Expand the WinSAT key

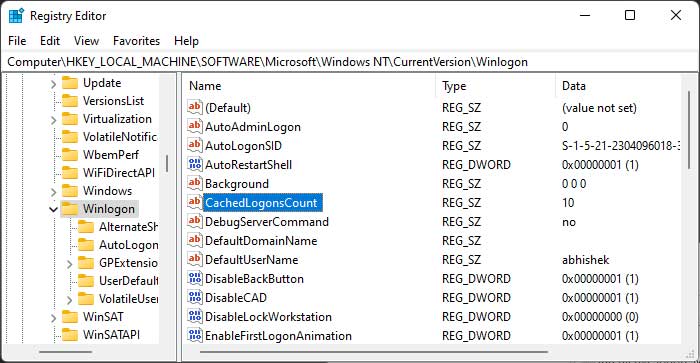[53, 317]
